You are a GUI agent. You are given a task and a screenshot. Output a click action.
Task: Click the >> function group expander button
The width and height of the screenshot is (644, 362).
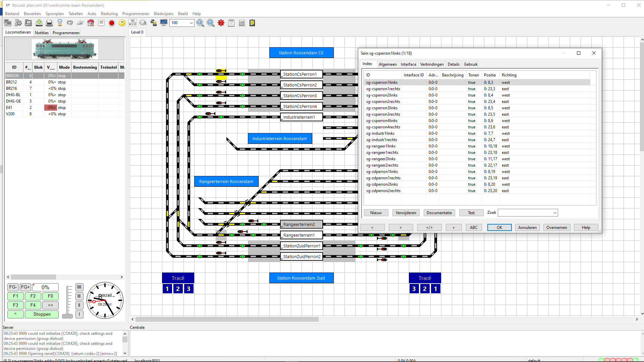(50, 305)
